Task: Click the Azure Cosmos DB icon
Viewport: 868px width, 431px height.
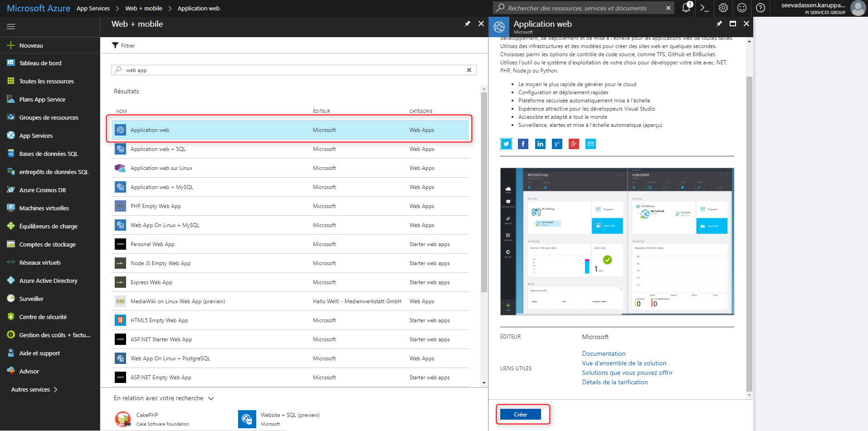Action: 11,190
